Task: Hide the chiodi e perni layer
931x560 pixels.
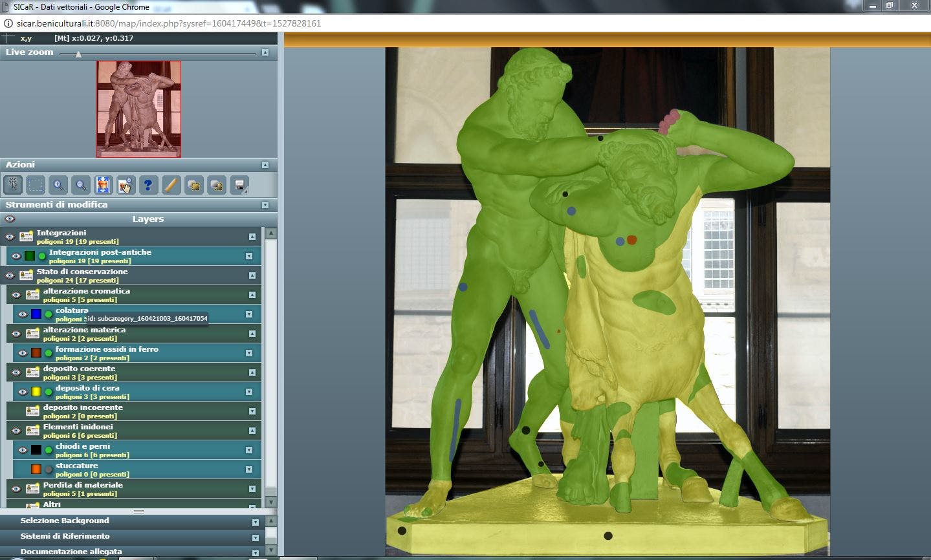Action: pos(23,450)
